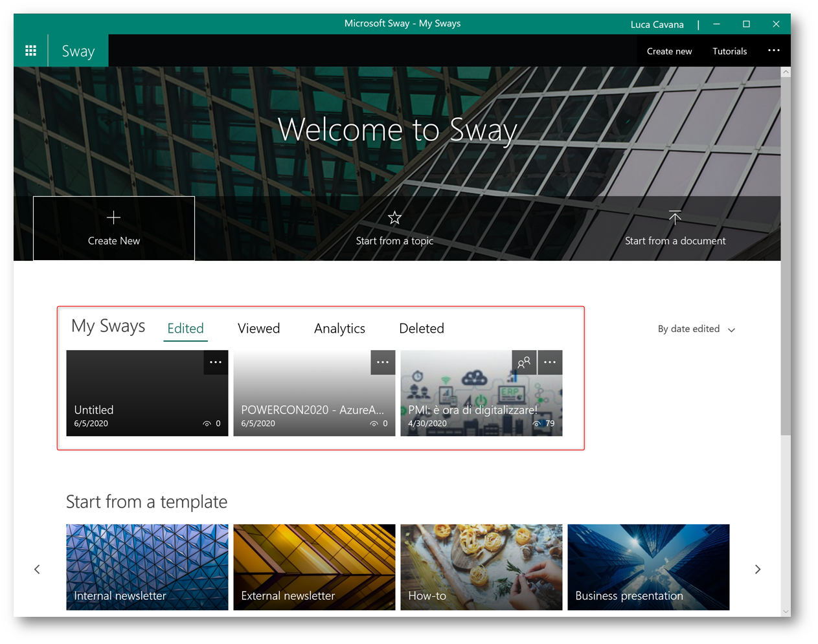Viewport: 818px width, 644px height.
Task: Choose the External newsletter template
Action: [x=314, y=567]
